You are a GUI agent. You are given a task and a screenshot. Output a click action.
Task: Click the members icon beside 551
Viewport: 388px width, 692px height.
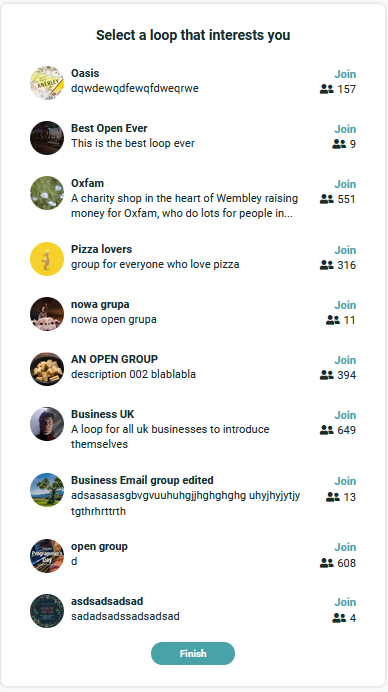pos(327,199)
